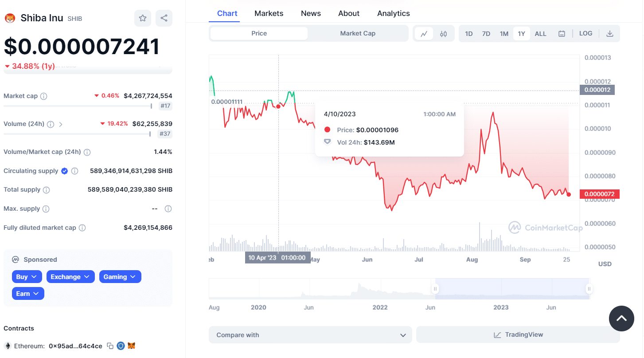
Task: Click the 0.0000072 price label on axis
Action: [x=599, y=194]
